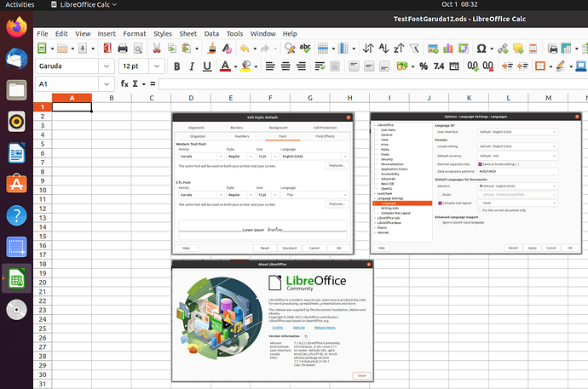This screenshot has height=389, width=588.
Task: Launch Firefox from the dock
Action: pyautogui.click(x=16, y=27)
